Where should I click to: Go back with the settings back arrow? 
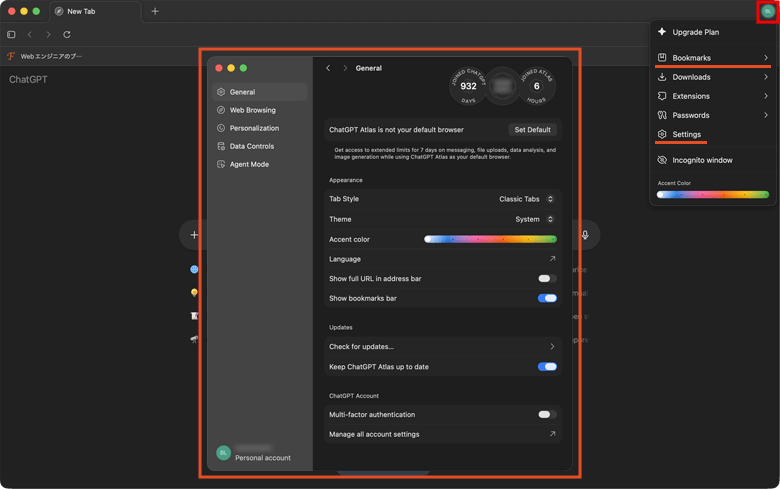(x=328, y=68)
